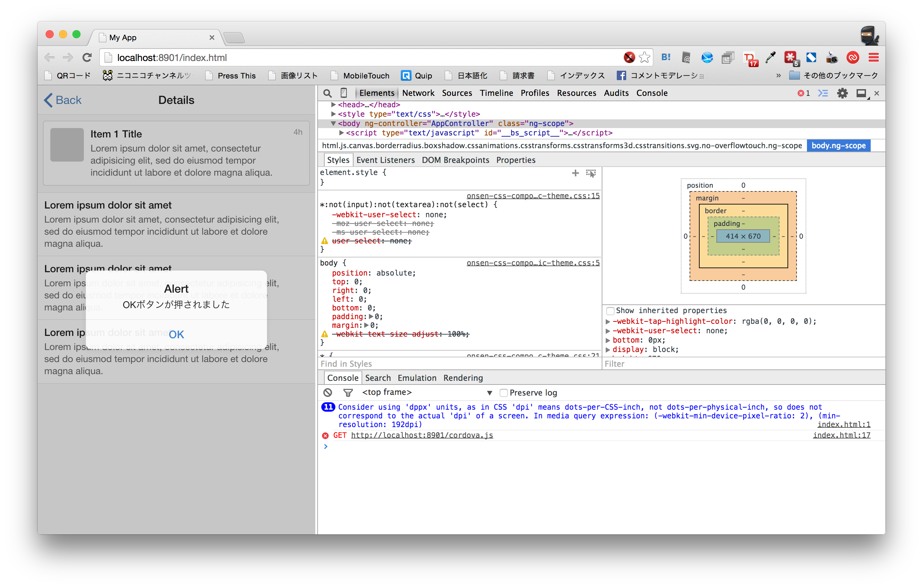The image size is (923, 588).
Task: Open the cordova.js error link
Action: click(x=422, y=435)
